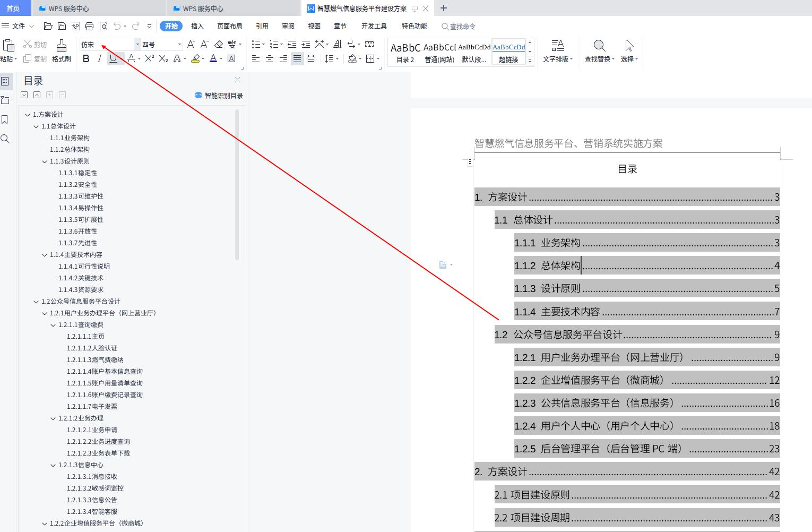The width and height of the screenshot is (812, 532).
Task: Click the Sort icon in paragraph group
Action: [x=338, y=44]
